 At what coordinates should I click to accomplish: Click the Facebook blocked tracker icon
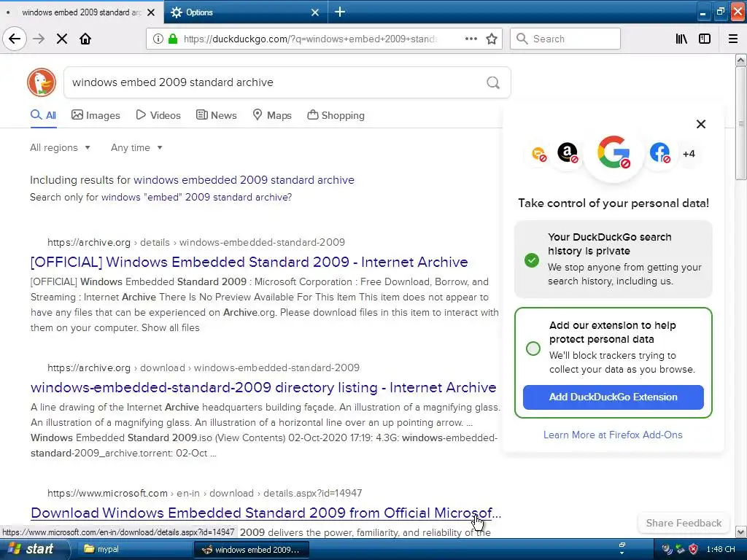click(x=659, y=153)
